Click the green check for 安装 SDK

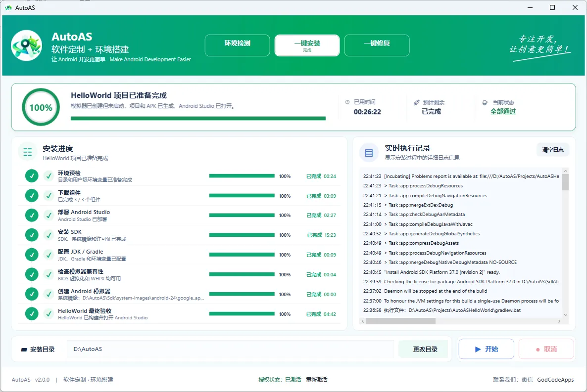tap(32, 235)
